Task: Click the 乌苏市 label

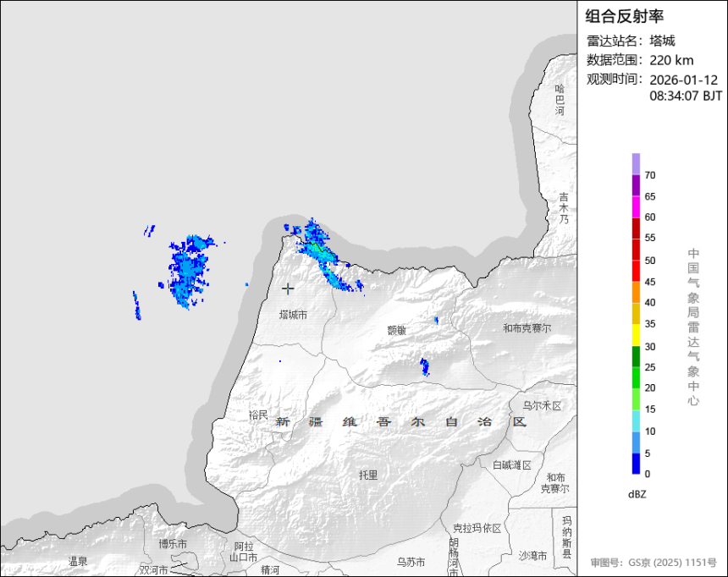Action: click(411, 562)
